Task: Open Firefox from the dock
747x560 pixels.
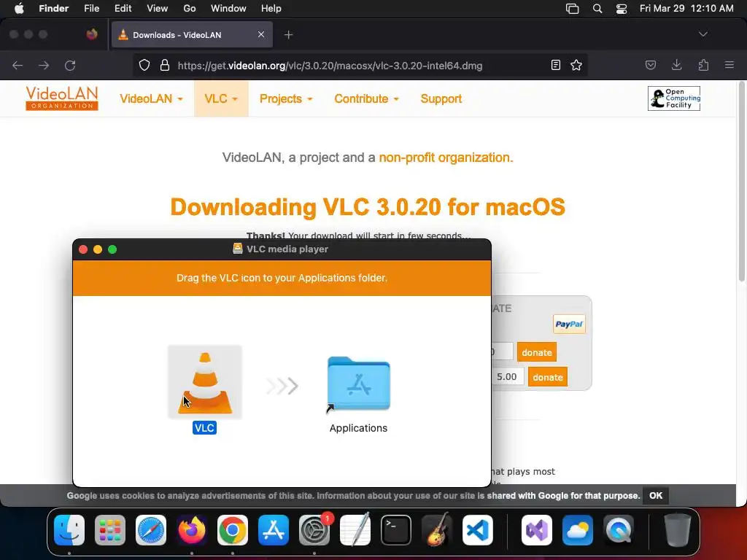Action: [192, 530]
